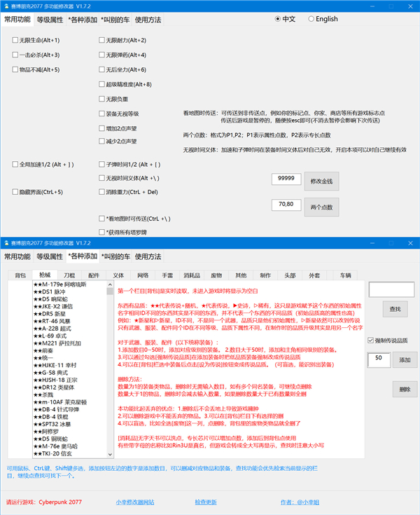420x515 pixels.
Task: Select the 刀棍 item category tab
Action: [69, 275]
